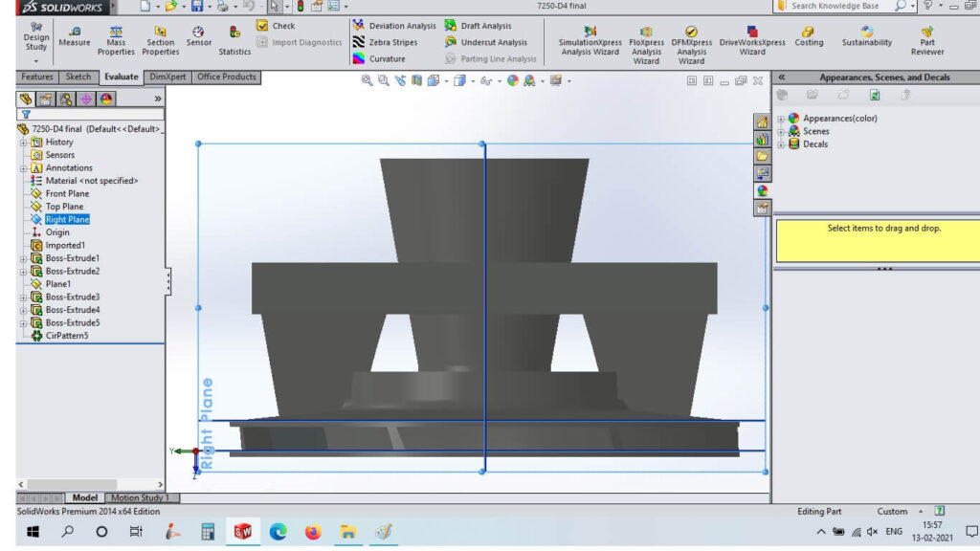Toggle Curvature display
The width and height of the screenshot is (980, 551).
[x=379, y=58]
